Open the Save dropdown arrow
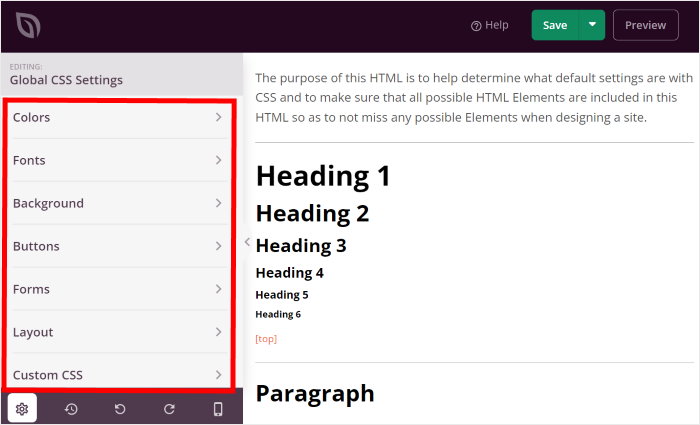Viewport: 700px width, 425px height. tap(592, 25)
